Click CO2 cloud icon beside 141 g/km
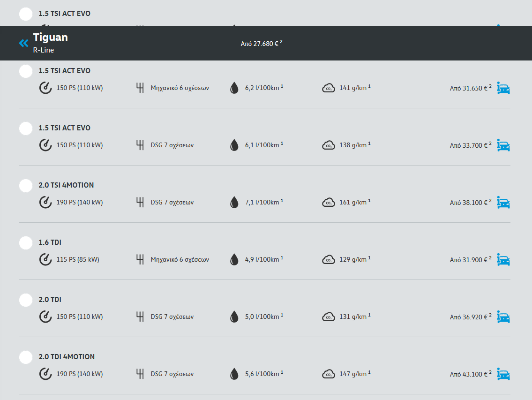Image resolution: width=532 pixels, height=400 pixels. (x=329, y=88)
